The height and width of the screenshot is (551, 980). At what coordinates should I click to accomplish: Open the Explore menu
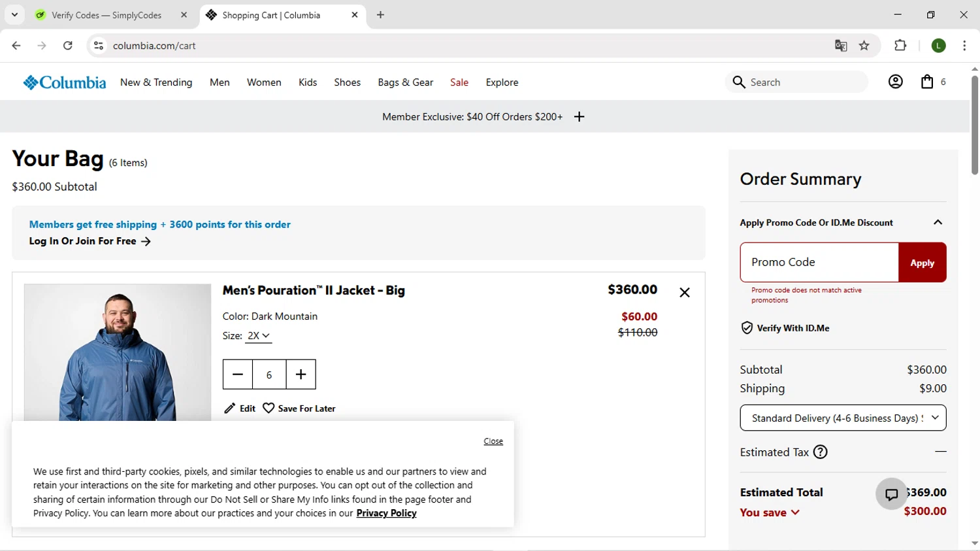(502, 82)
